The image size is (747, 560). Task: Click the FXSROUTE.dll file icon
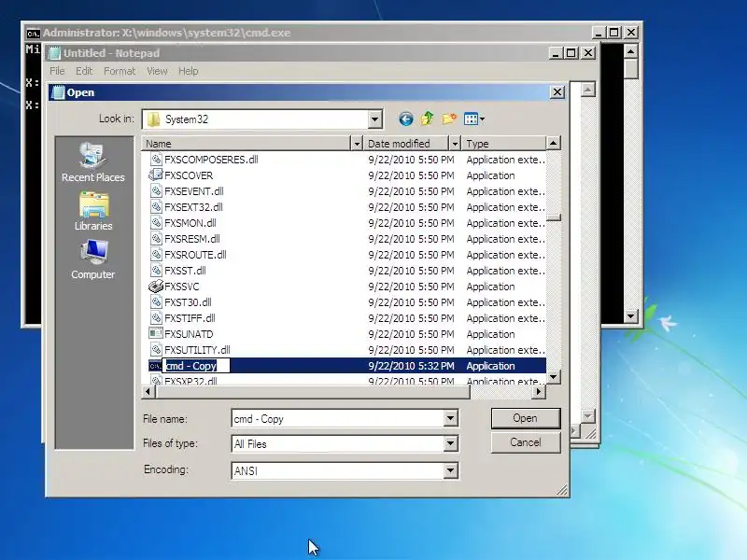[156, 254]
